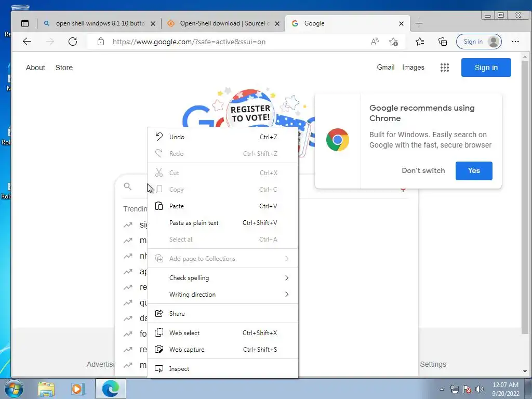Close the Open-Shell download tab
Image resolution: width=532 pixels, height=399 pixels.
click(x=277, y=23)
